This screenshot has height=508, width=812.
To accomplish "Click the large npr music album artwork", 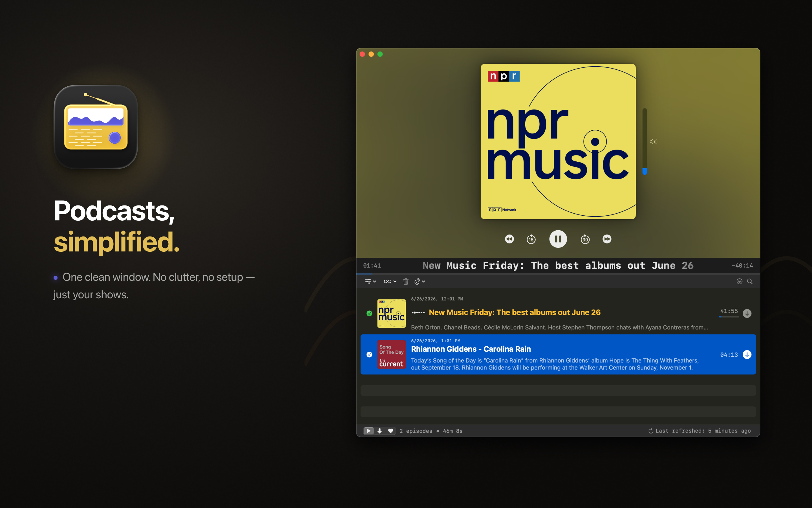I will pos(558,141).
